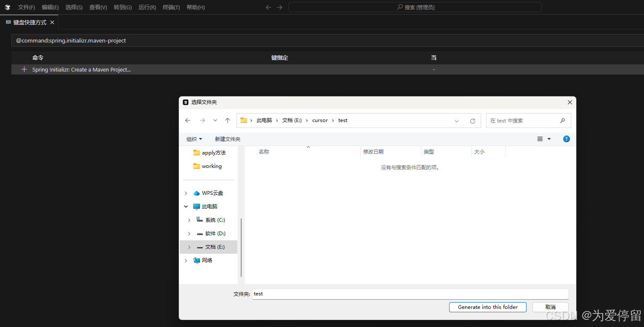The width and height of the screenshot is (644, 327).
Task: Sort by the 命令 column header
Action: 38,58
